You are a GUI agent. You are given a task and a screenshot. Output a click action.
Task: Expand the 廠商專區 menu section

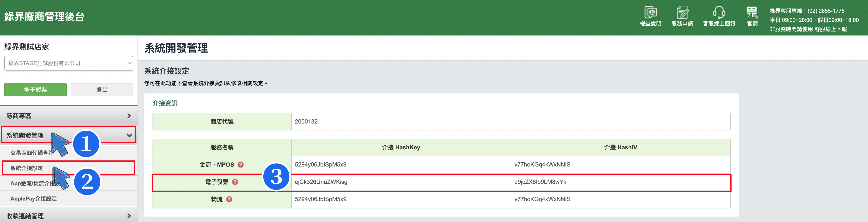pyautogui.click(x=69, y=116)
